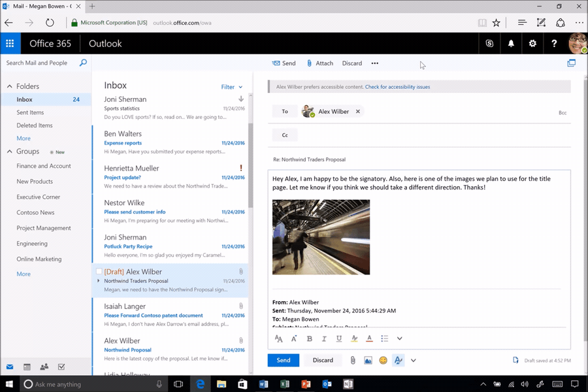Toggle bold formatting in the message
Image resolution: width=588 pixels, height=392 pixels.
(310, 338)
